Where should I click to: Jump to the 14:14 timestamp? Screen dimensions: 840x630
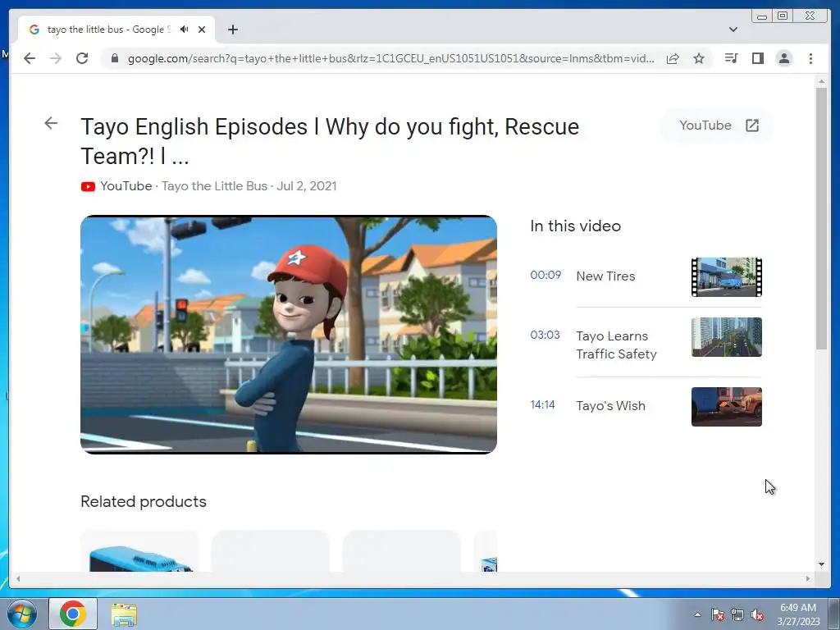[542, 404]
